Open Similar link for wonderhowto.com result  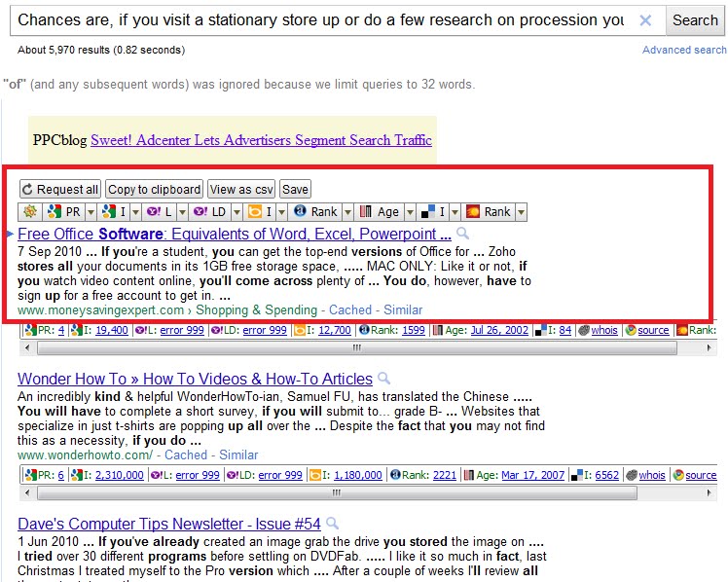(238, 455)
